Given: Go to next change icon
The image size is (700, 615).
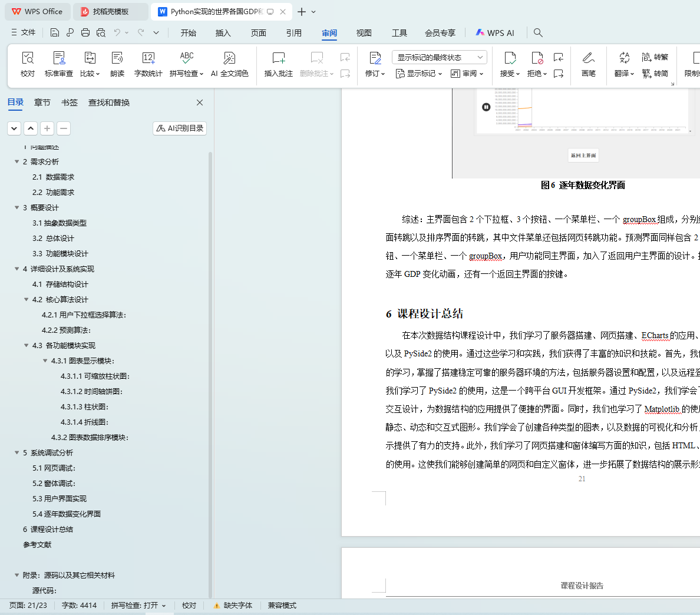Looking at the screenshot, I should [x=558, y=73].
